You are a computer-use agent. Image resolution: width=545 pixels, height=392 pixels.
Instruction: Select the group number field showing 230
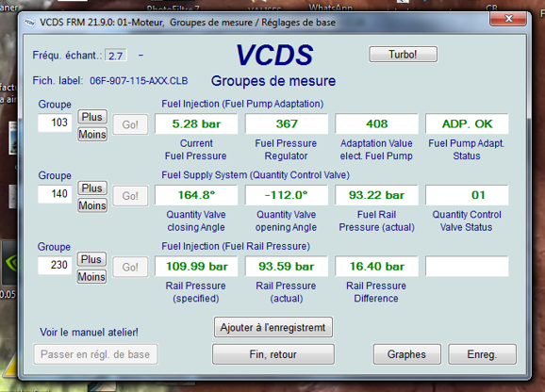tap(55, 265)
